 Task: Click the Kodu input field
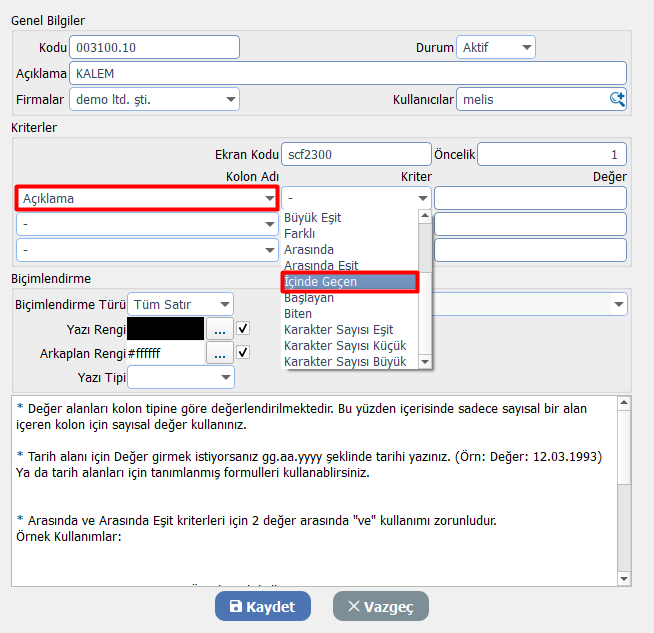pos(155,47)
